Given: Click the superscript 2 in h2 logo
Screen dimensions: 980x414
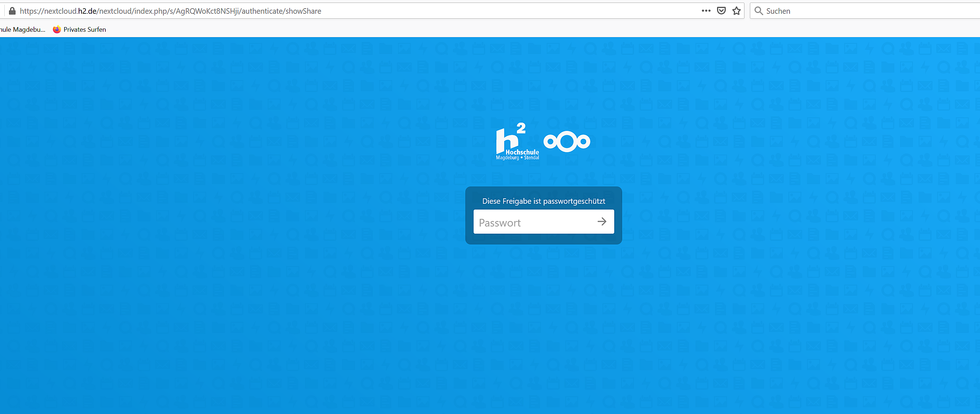Looking at the screenshot, I should tap(521, 128).
